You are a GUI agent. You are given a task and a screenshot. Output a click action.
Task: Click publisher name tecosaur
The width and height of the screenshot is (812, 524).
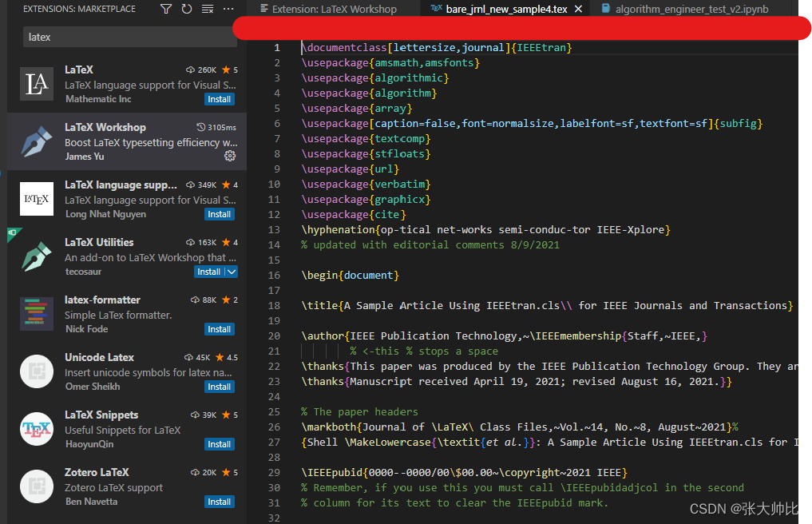[x=83, y=271]
